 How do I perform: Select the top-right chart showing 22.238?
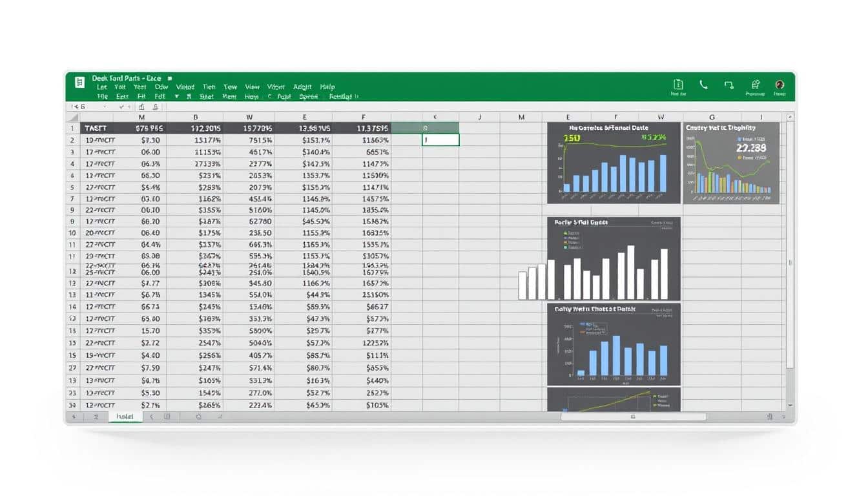pos(731,163)
